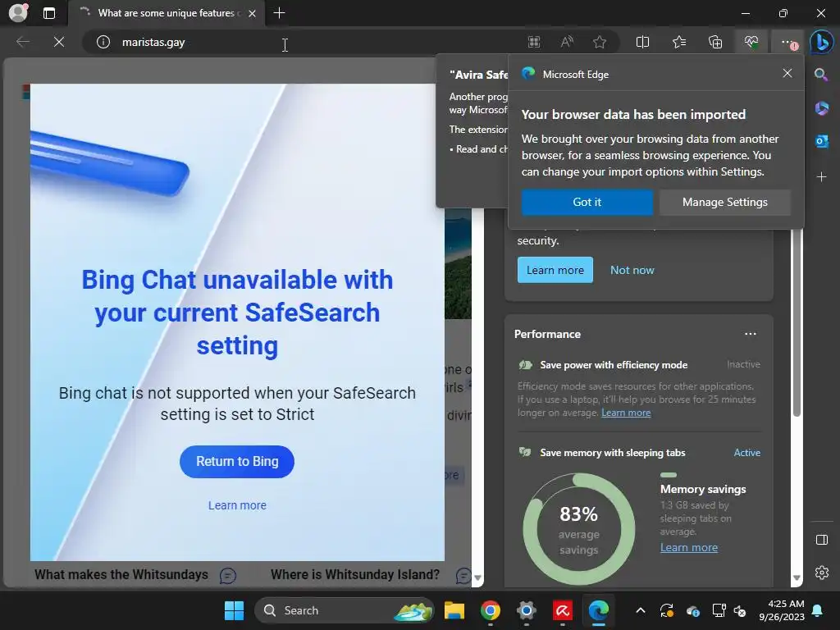Open Memory savings Learn more link

click(x=688, y=547)
